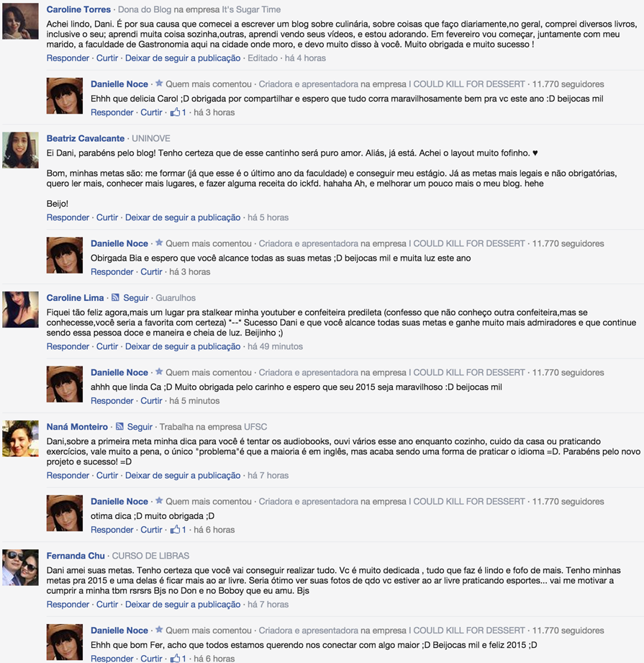The width and height of the screenshot is (644, 663).
Task: Like Fernanda Chu's comment with Curtir
Action: coord(107,604)
